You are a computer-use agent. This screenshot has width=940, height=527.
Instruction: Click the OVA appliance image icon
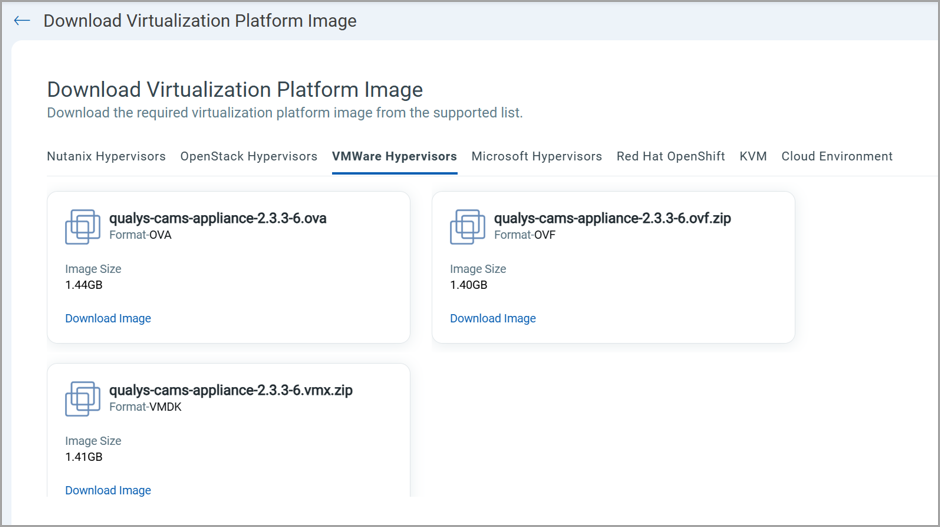pyautogui.click(x=83, y=227)
